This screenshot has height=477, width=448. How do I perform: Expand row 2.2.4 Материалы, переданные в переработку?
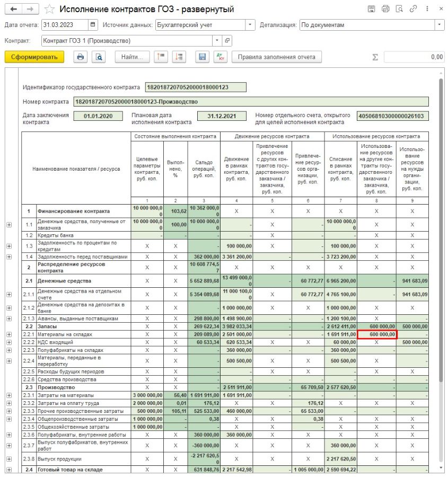tap(9, 361)
